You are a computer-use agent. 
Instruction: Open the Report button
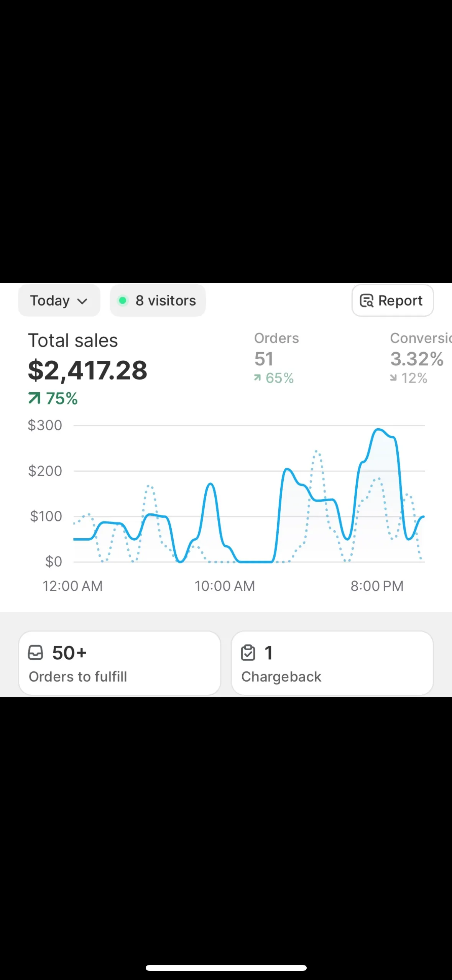393,301
